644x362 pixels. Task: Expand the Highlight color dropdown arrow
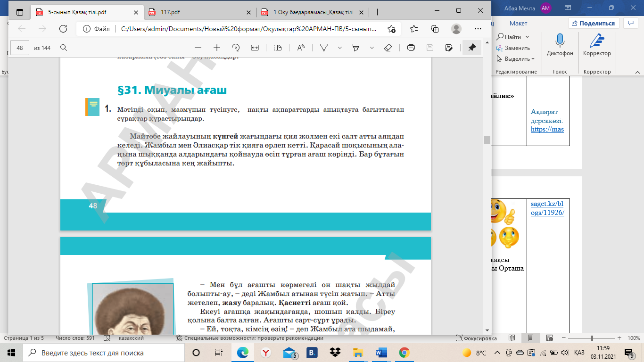click(x=372, y=48)
